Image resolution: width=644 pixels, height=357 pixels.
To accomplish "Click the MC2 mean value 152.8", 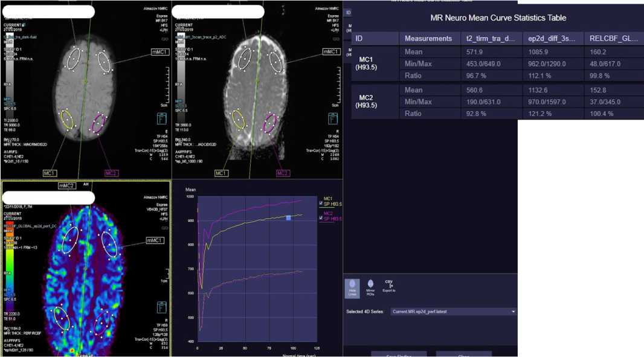I will (x=597, y=91).
